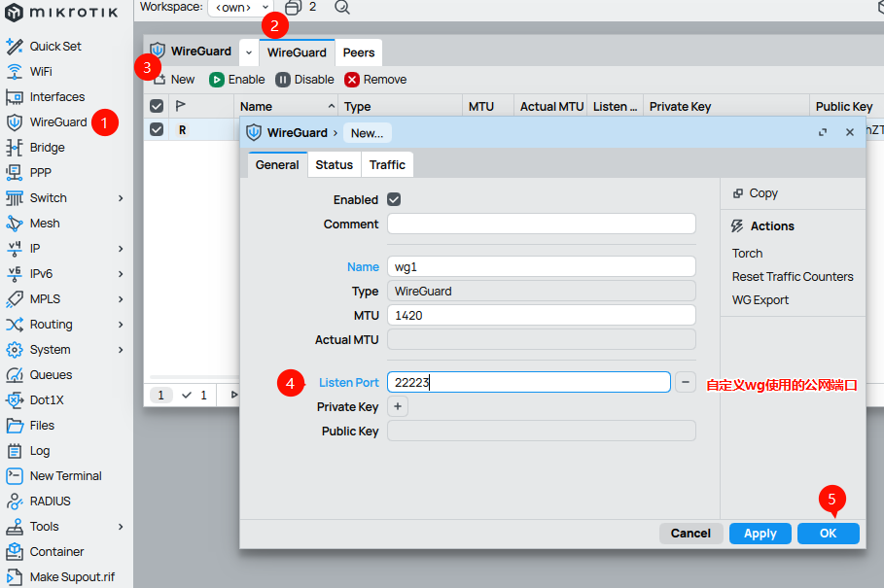The height and width of the screenshot is (588, 884).
Task: Click the green Enable toolbar button
Action: (237, 80)
